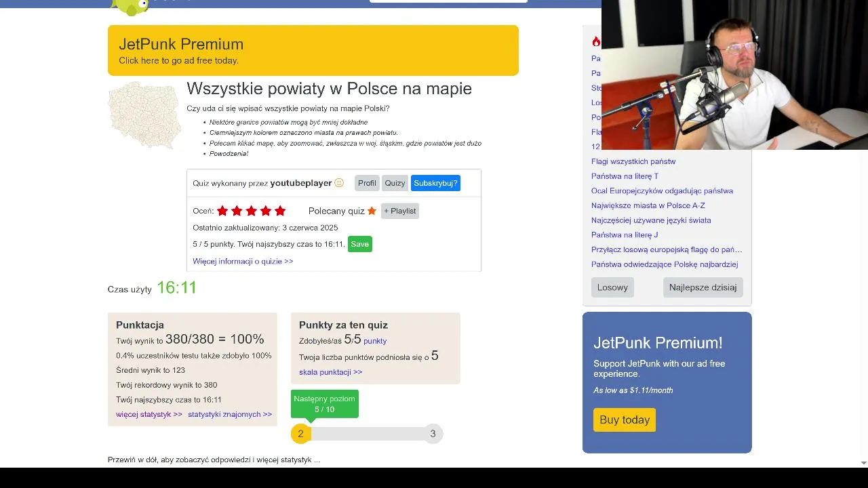Click the level 3 circle on progress bar

coord(433,434)
